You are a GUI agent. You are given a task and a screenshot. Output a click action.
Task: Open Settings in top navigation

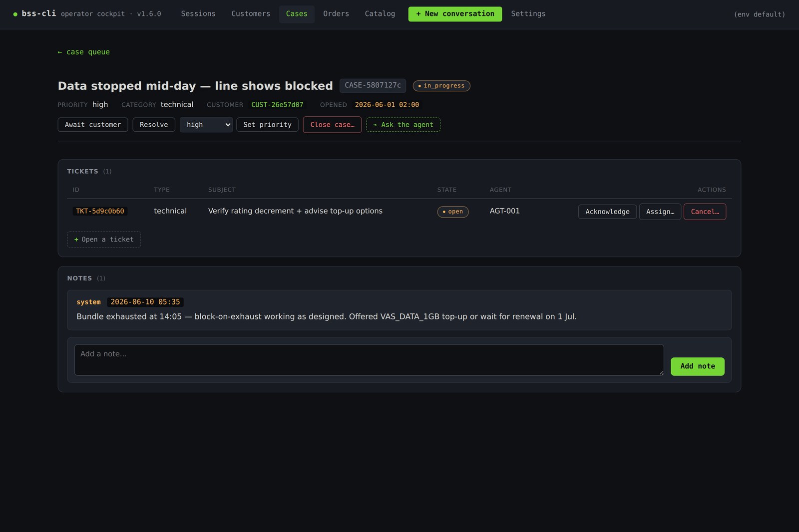pyautogui.click(x=528, y=14)
